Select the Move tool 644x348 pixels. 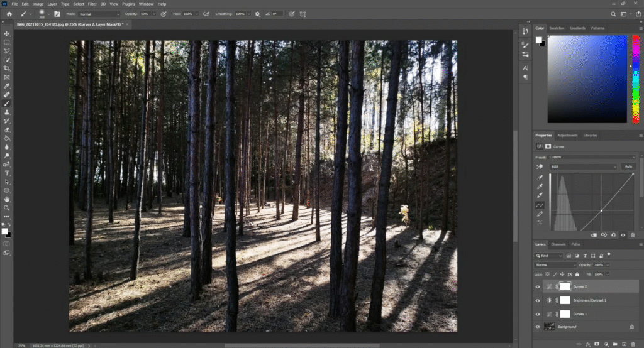coord(7,33)
